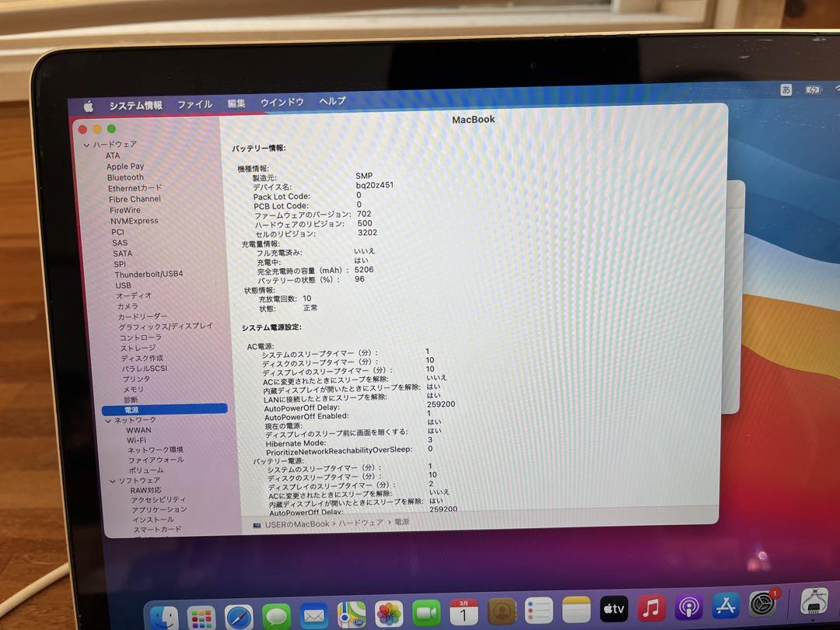Image resolution: width=840 pixels, height=630 pixels.
Task: Open Podcasts app in Dock
Action: 688,607
